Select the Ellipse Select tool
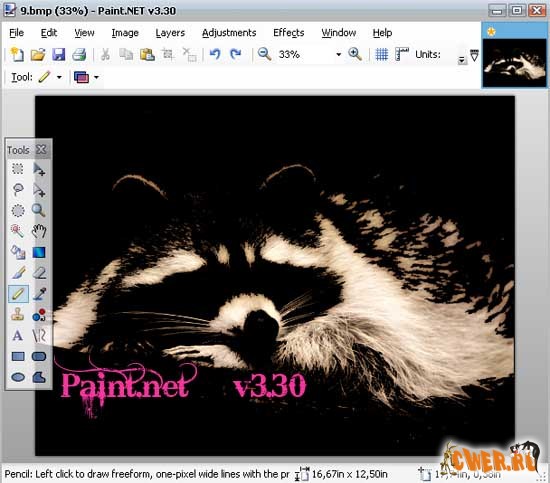Image resolution: width=550 pixels, height=483 pixels. [18, 210]
